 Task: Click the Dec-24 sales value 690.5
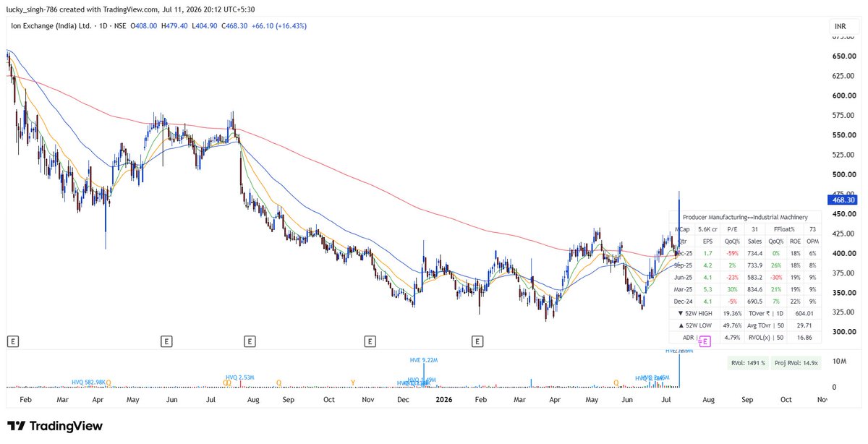tap(754, 303)
